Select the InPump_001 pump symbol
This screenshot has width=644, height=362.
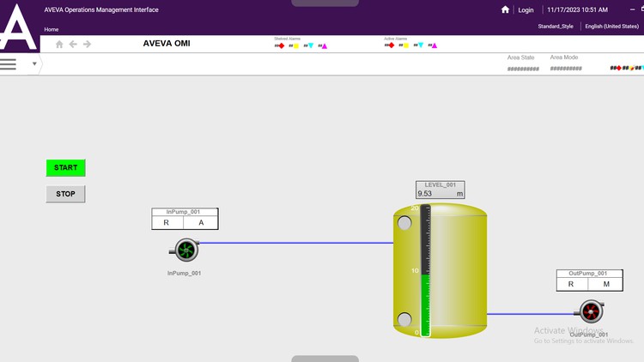(185, 250)
